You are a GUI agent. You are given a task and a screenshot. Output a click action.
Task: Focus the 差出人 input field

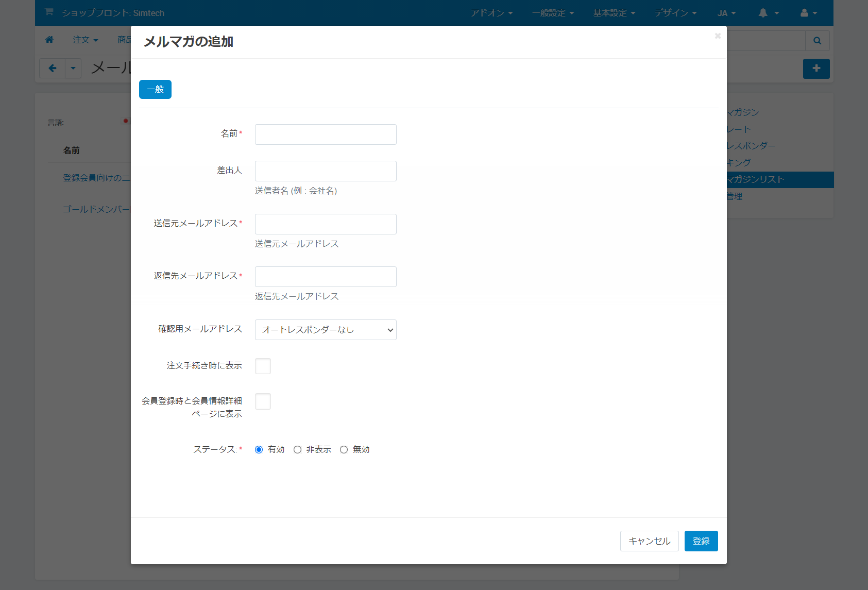pos(326,171)
